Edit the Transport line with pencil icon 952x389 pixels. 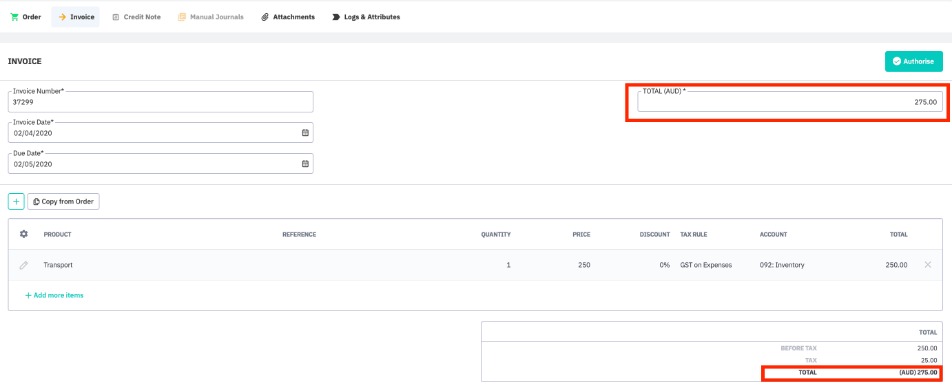24,265
